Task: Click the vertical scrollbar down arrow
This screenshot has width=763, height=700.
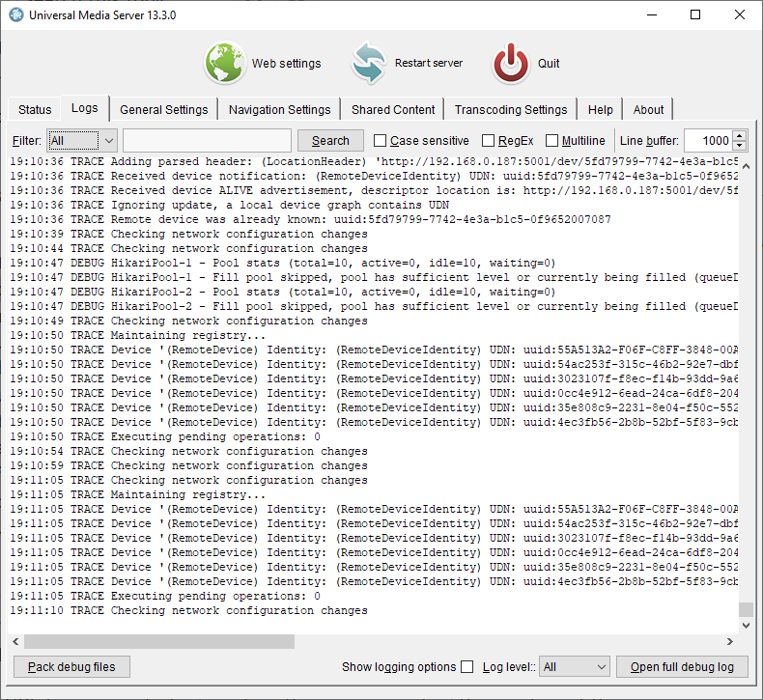Action: 746,626
